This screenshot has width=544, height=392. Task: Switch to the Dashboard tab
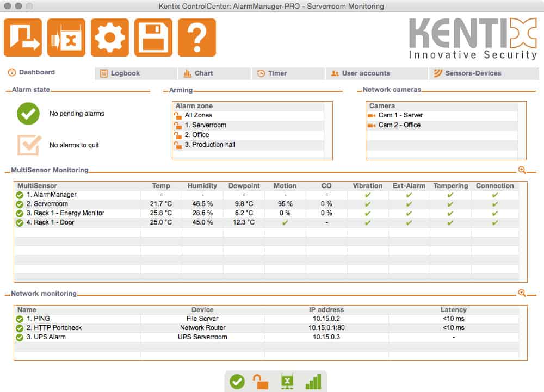tap(32, 72)
